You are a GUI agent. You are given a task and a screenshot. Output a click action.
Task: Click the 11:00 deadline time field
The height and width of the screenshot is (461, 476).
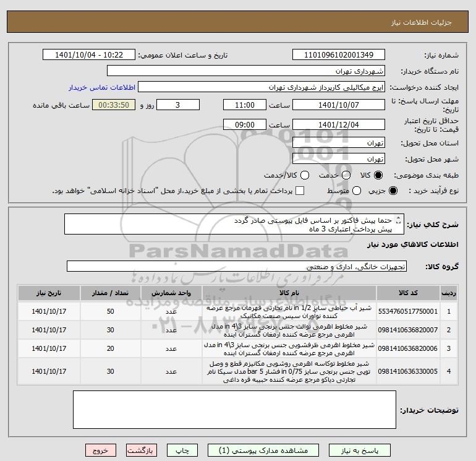point(245,105)
